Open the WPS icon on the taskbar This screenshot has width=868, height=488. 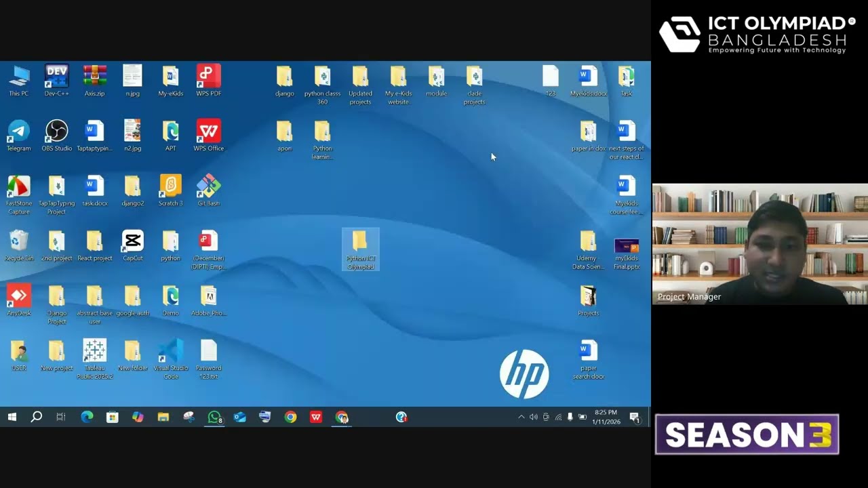[x=316, y=417]
